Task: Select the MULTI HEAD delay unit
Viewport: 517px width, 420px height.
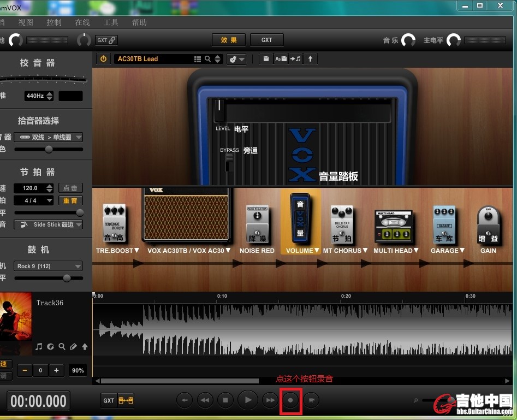Action: point(394,226)
